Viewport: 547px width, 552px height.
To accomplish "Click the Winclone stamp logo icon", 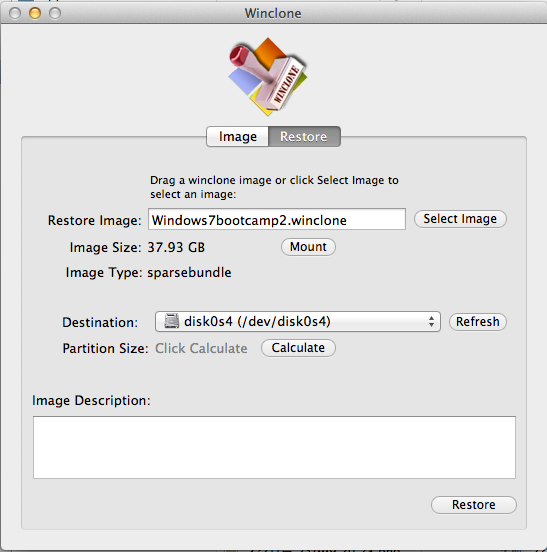I will (268, 76).
